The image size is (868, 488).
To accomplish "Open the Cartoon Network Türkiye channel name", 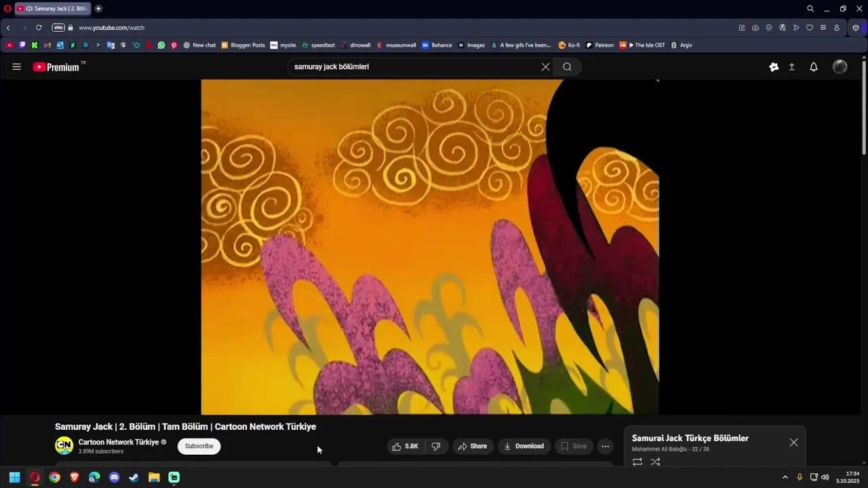I will point(119,442).
